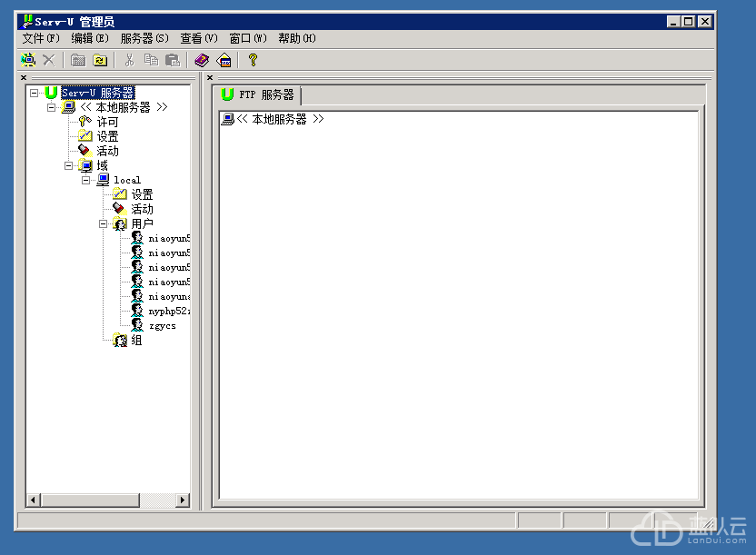The image size is (756, 555).
Task: Close the Serv-U 管理员 window
Action: (705, 22)
